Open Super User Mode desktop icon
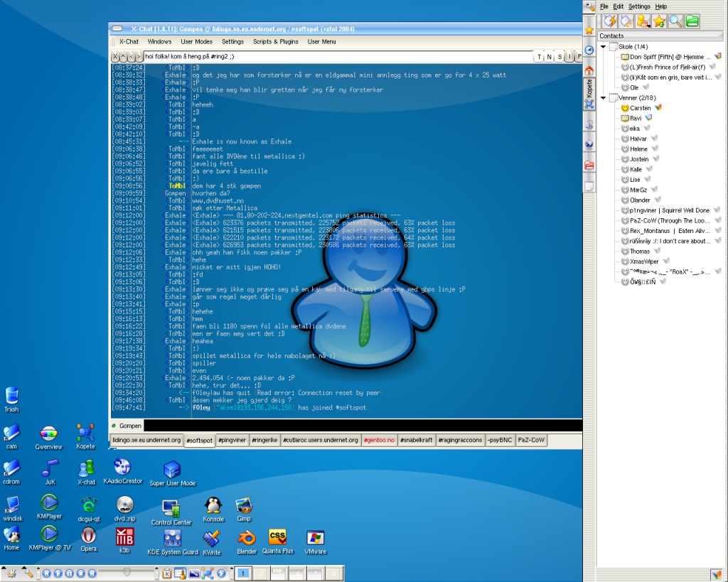 coord(172,473)
